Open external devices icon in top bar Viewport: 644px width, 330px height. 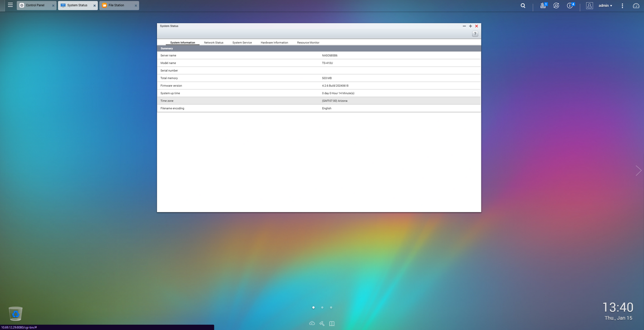556,6
